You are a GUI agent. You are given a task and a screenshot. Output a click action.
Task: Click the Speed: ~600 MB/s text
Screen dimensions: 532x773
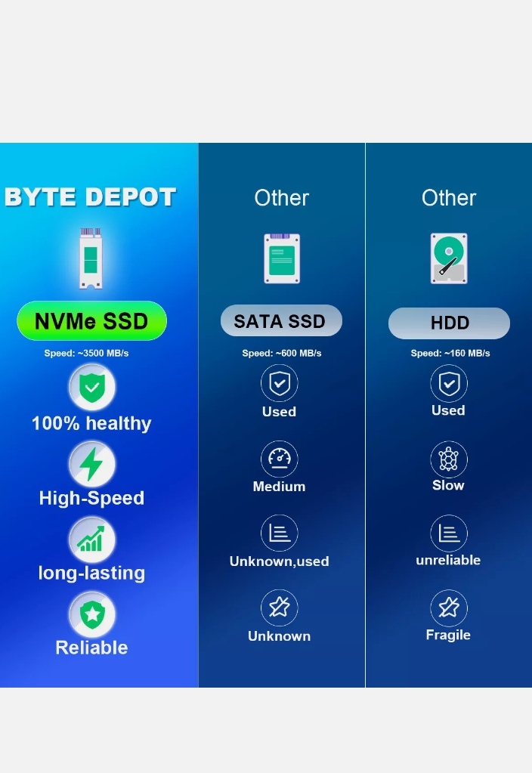(282, 353)
